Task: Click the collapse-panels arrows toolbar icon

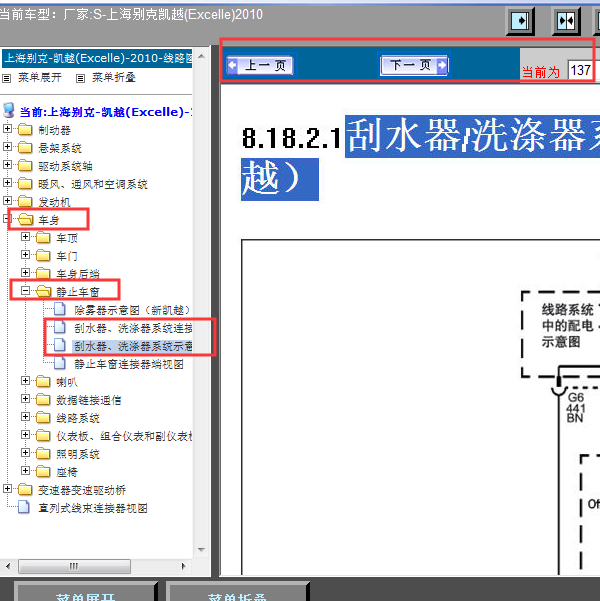Action: click(566, 21)
